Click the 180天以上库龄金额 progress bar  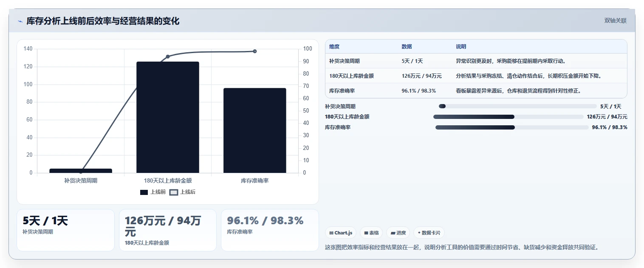(508, 117)
